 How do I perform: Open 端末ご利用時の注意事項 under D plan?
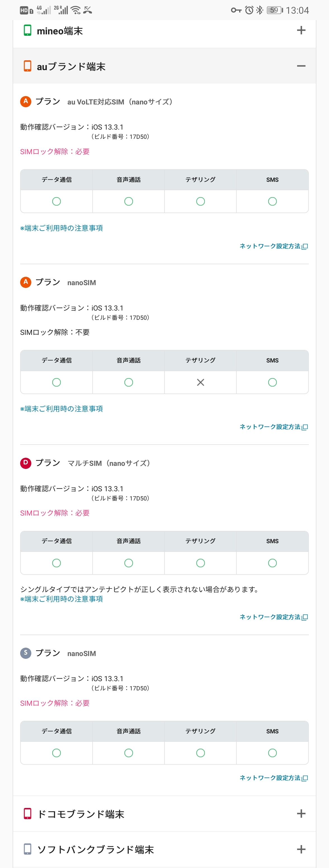pos(62,599)
